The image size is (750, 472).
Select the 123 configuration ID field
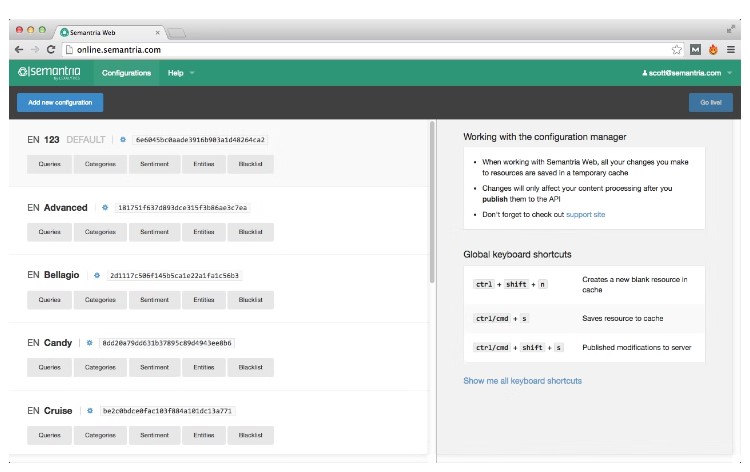click(200, 140)
